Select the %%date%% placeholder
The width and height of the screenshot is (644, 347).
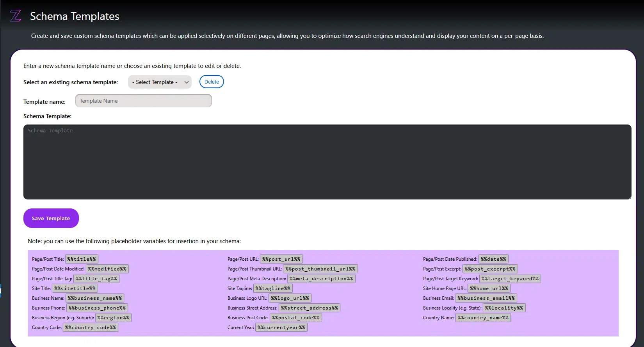493,259
